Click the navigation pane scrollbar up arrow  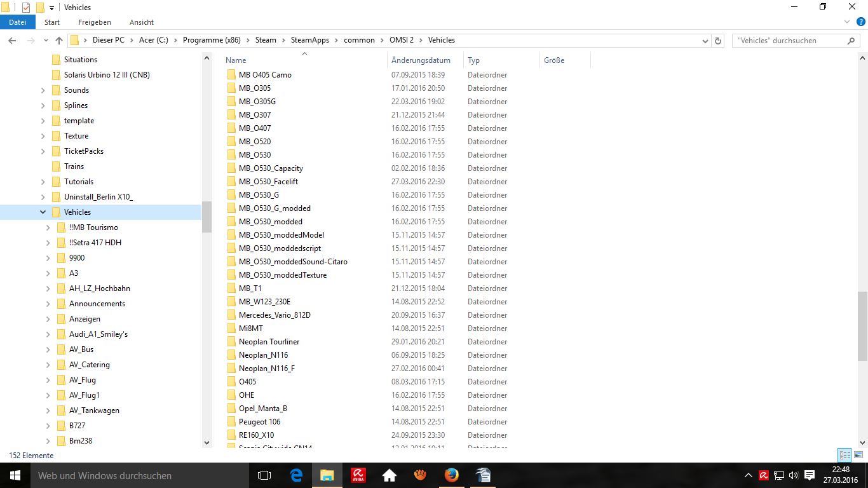point(207,58)
